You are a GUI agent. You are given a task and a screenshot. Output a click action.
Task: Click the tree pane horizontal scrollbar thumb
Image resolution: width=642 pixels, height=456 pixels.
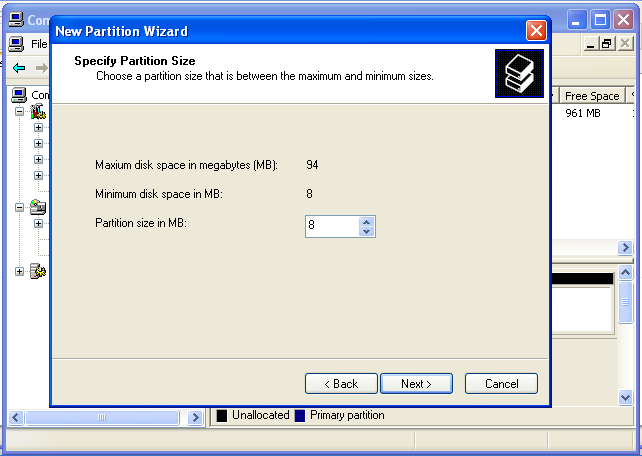pyautogui.click(x=102, y=418)
